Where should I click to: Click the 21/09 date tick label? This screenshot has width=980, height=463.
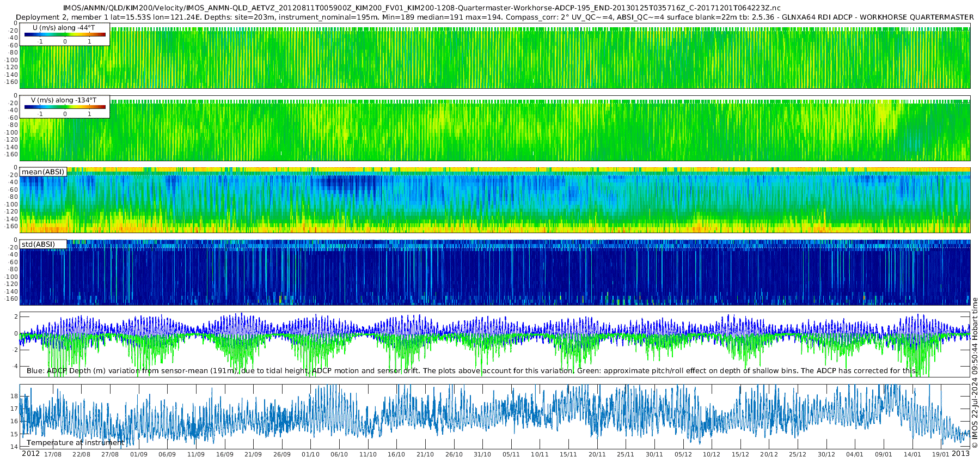253,454
